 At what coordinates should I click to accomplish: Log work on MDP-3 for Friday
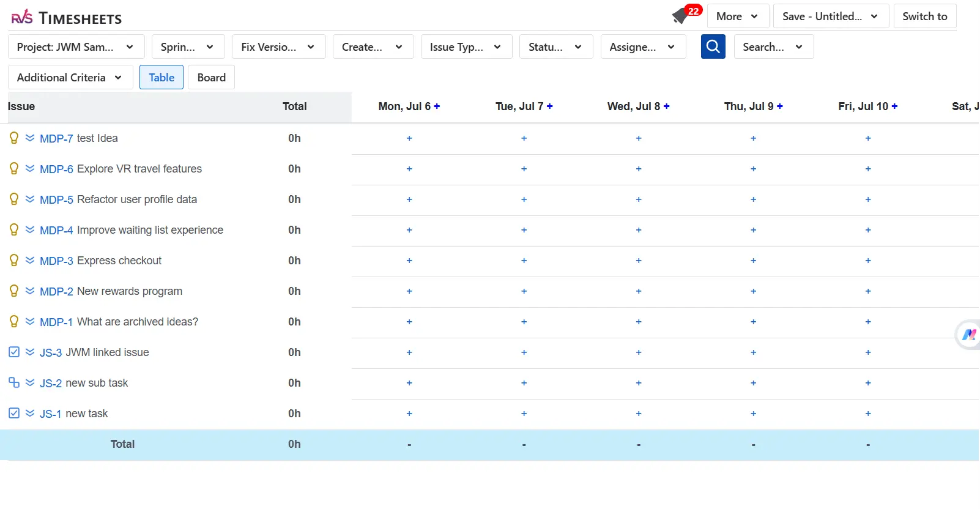(x=868, y=261)
